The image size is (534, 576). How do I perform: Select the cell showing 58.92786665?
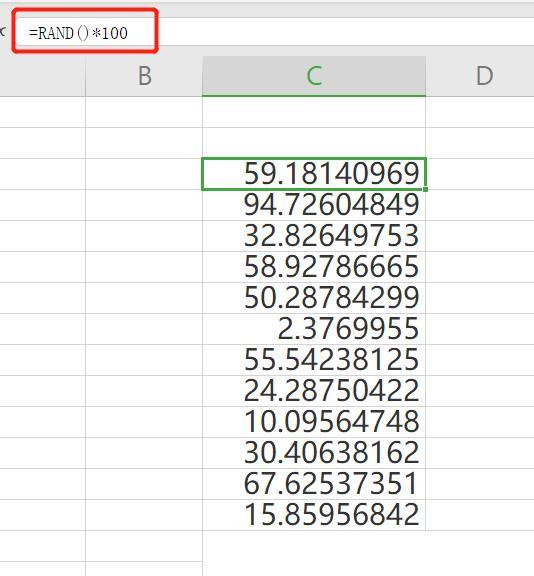click(x=314, y=267)
